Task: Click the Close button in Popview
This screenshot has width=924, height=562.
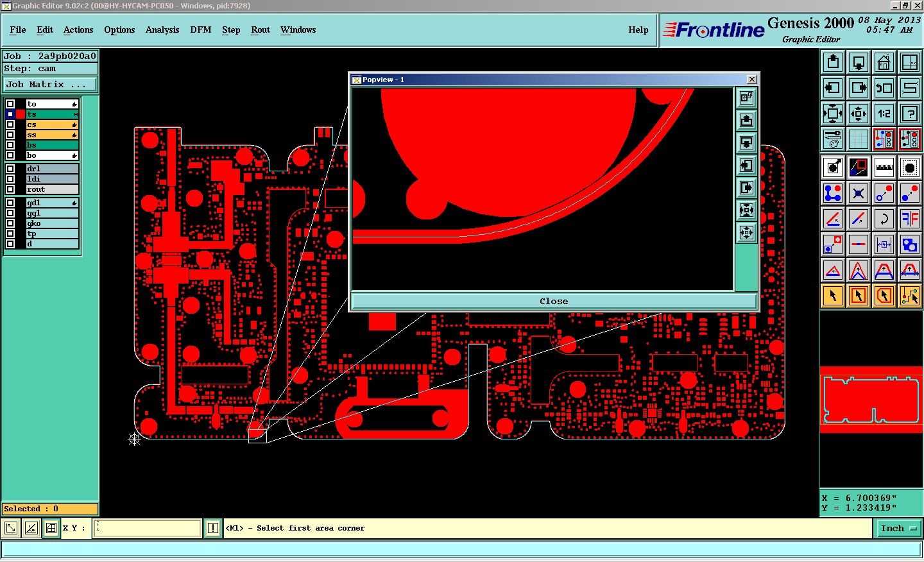Action: point(554,302)
